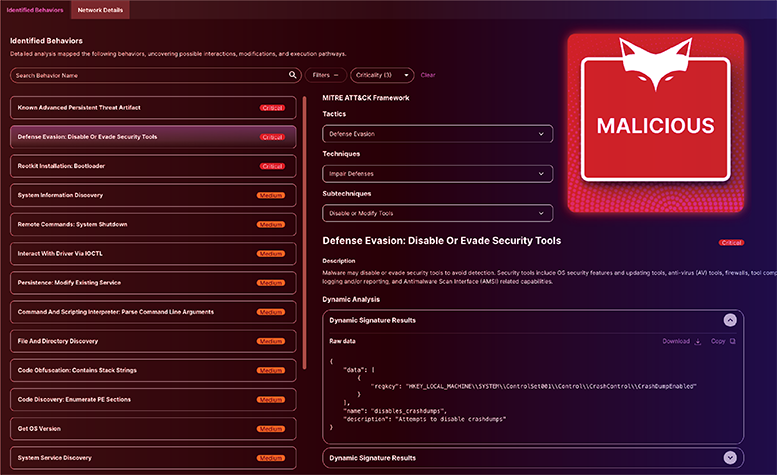Click the behavior list scrollbar

(304, 233)
